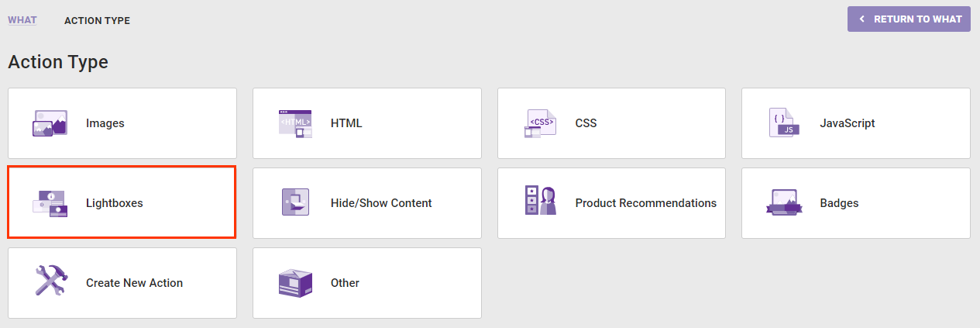The image size is (980, 328).
Task: Click the Badges ribbon icon
Action: [784, 203]
